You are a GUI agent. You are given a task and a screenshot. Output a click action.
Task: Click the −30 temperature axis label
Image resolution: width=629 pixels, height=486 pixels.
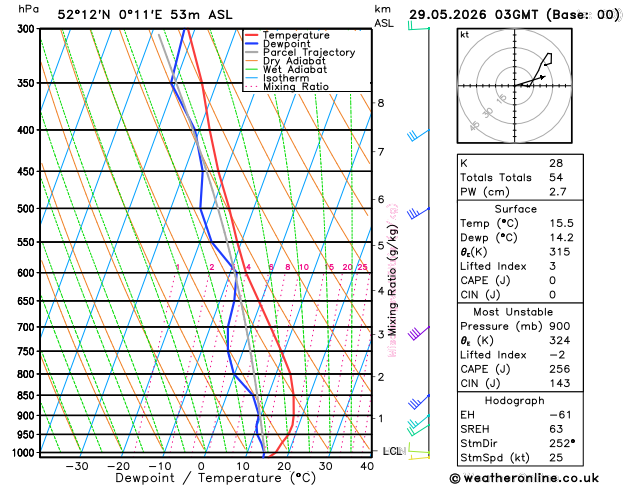[x=77, y=466]
